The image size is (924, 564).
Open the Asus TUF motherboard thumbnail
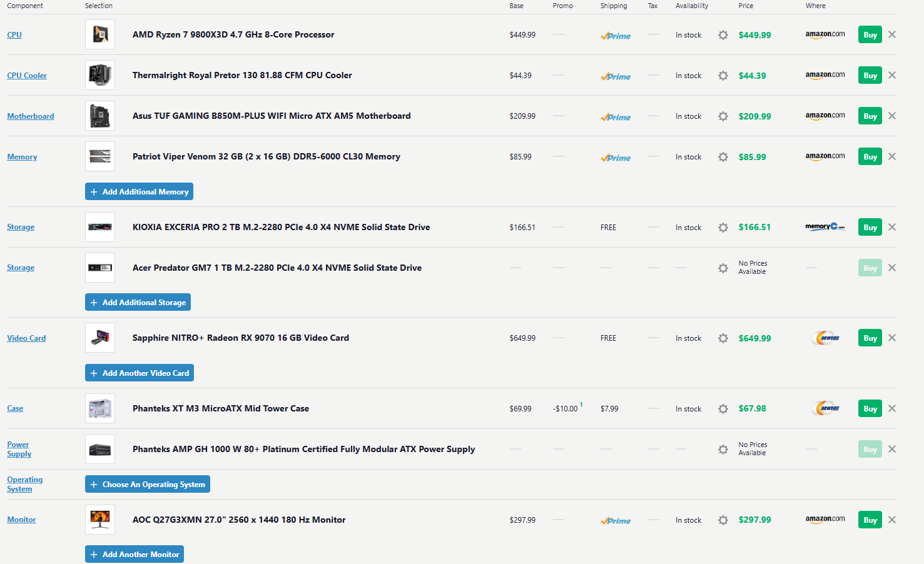[100, 116]
